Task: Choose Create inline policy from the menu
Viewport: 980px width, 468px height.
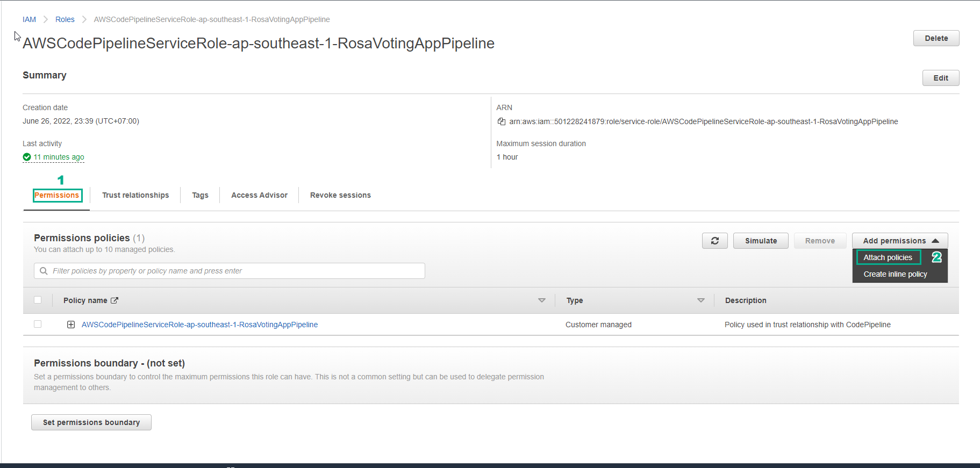Action: tap(895, 274)
